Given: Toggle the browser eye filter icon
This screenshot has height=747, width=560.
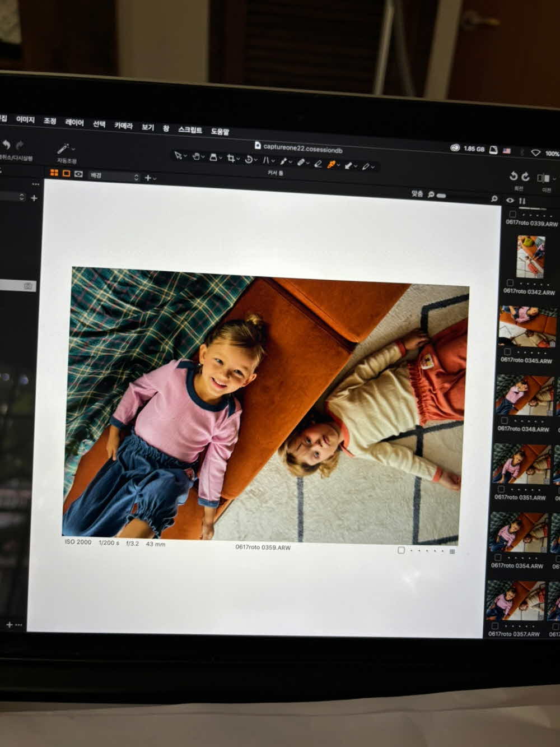Looking at the screenshot, I should [x=510, y=200].
